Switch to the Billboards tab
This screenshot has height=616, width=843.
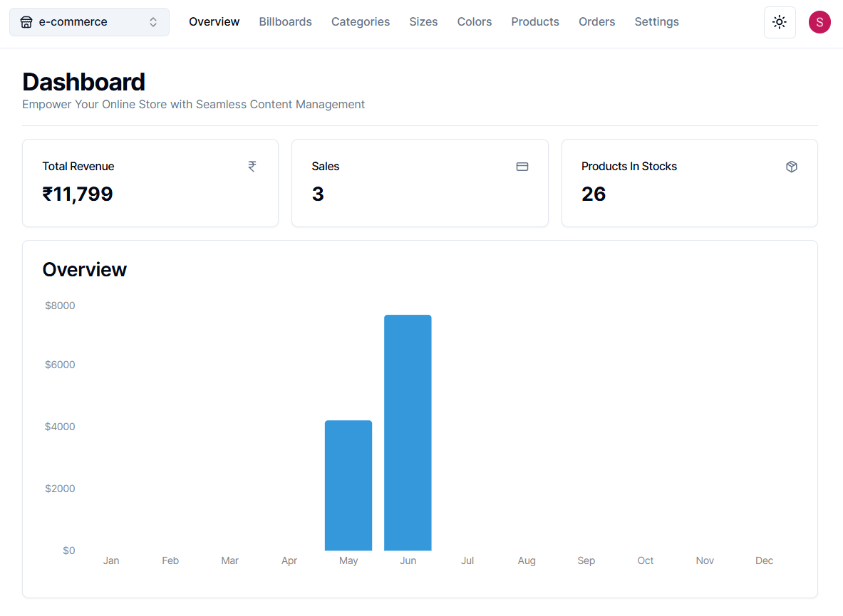(285, 22)
